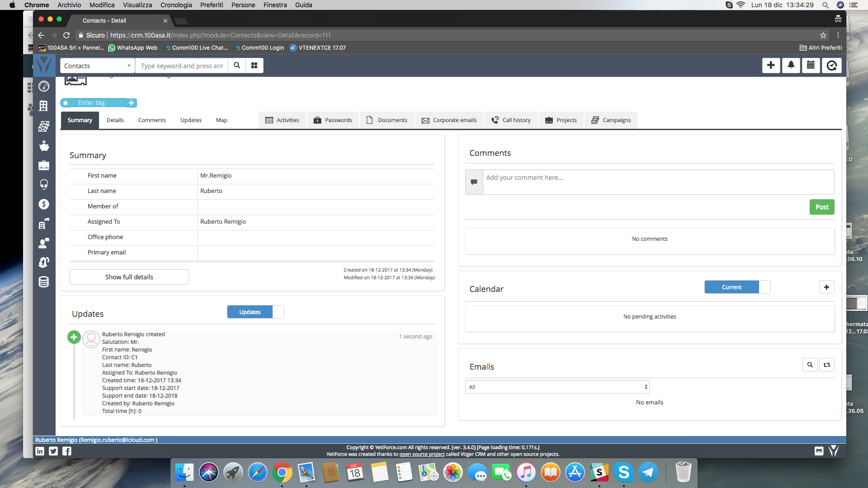Open the headset support sidebar icon
The height and width of the screenshot is (488, 868).
44,184
